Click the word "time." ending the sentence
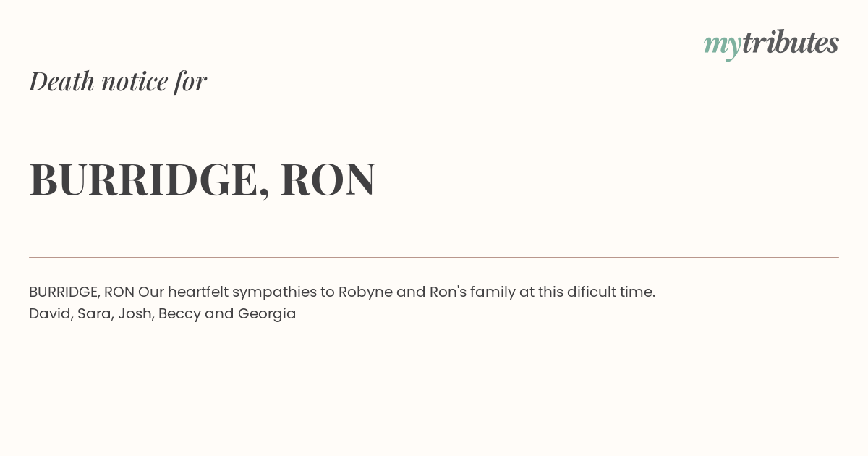The height and width of the screenshot is (456, 868). click(x=637, y=292)
